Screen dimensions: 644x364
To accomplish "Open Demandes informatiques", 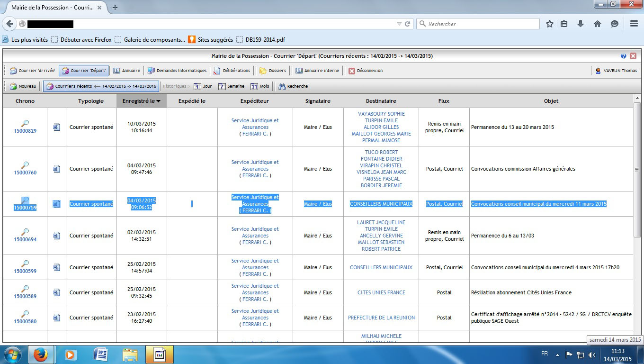I will (177, 71).
